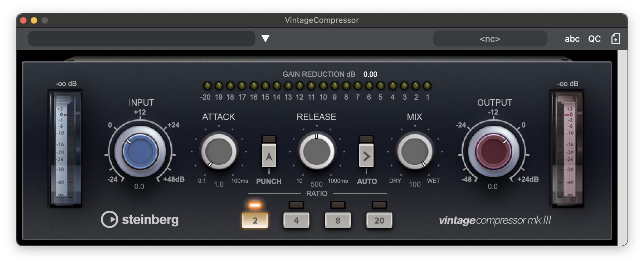
Task: Click the abc toolbar item
Action: point(572,39)
